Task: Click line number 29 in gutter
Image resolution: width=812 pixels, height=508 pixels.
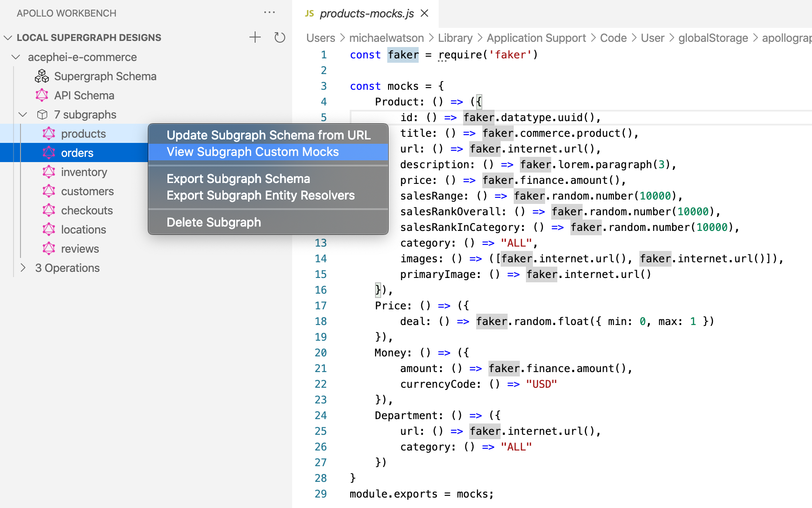Action: click(321, 494)
